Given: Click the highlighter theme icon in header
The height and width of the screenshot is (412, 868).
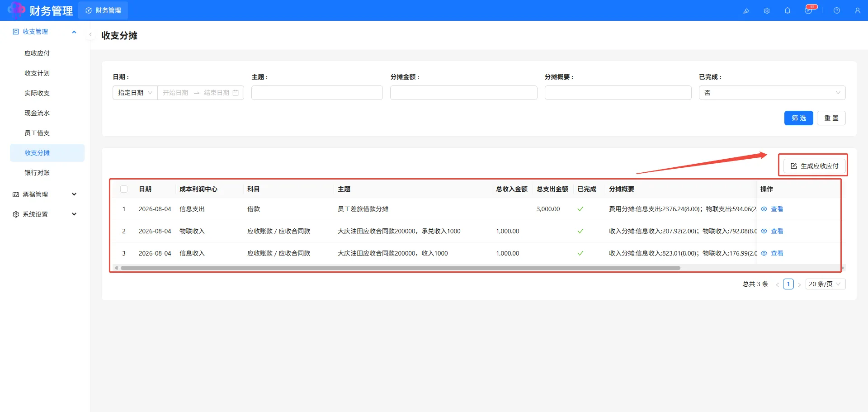Looking at the screenshot, I should (746, 11).
